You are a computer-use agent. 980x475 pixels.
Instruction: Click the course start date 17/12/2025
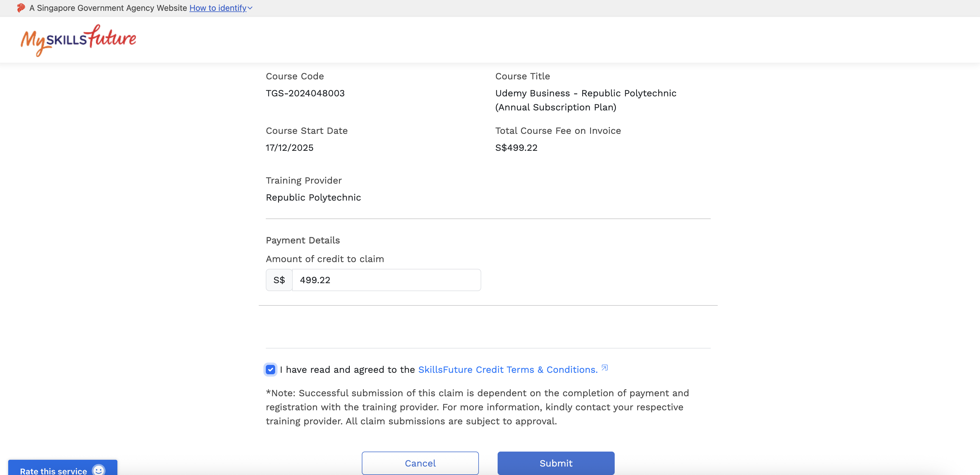(x=289, y=148)
